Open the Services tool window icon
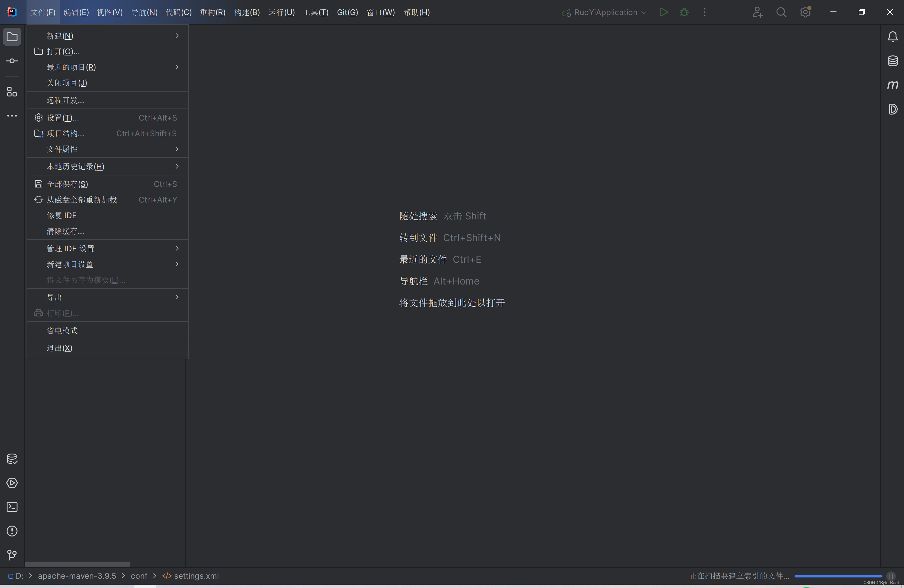904x588 pixels. coord(12,483)
